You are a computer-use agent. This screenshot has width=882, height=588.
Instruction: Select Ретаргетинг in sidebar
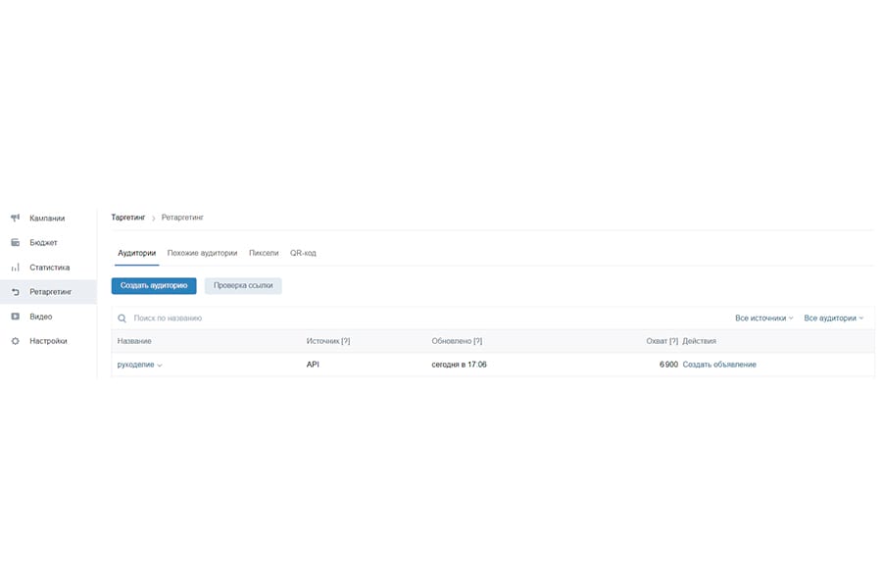click(48, 292)
